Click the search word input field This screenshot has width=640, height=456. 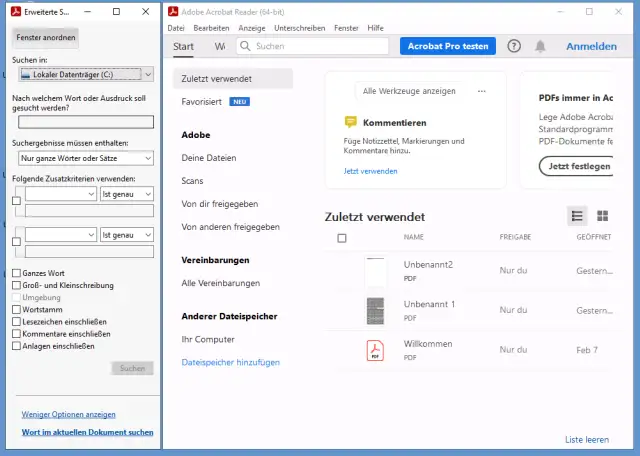tap(86, 122)
